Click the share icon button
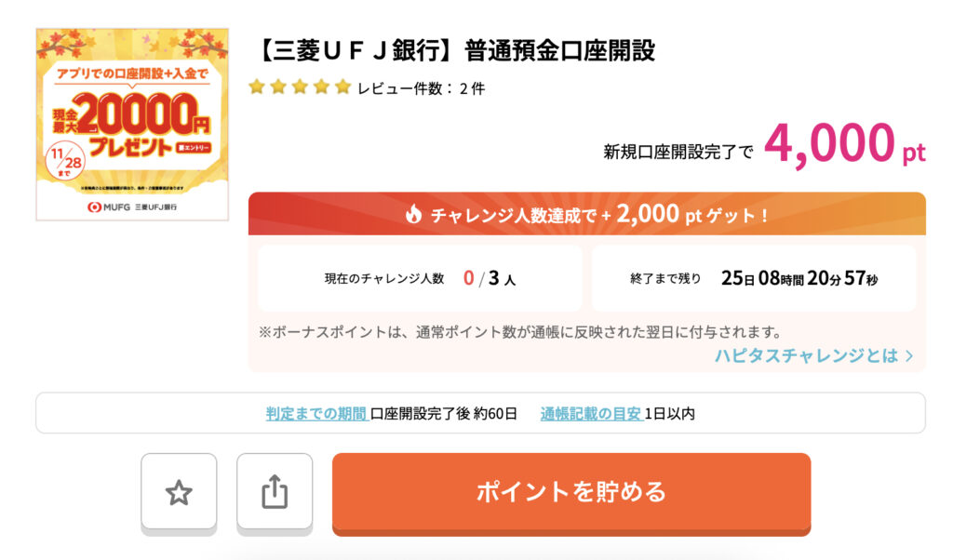 click(275, 492)
